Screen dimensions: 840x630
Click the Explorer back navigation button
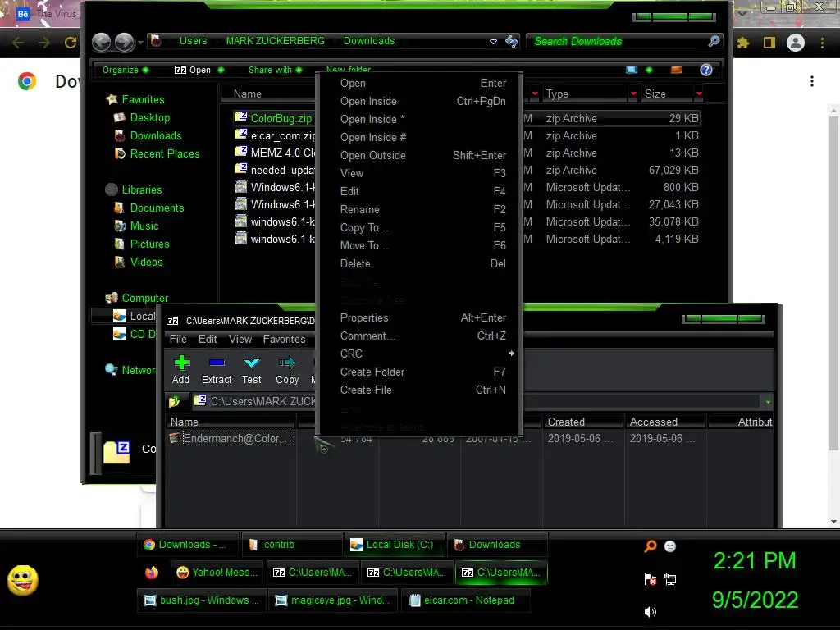pyautogui.click(x=101, y=42)
